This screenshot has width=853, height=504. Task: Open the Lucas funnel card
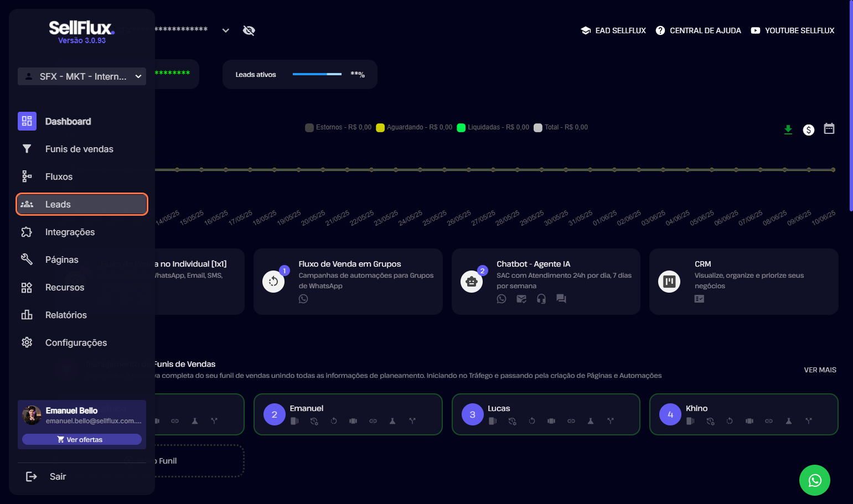pyautogui.click(x=546, y=414)
